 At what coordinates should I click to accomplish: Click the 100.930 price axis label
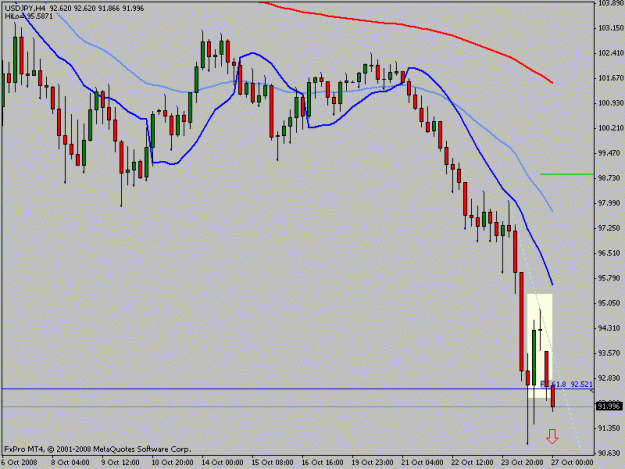click(610, 103)
